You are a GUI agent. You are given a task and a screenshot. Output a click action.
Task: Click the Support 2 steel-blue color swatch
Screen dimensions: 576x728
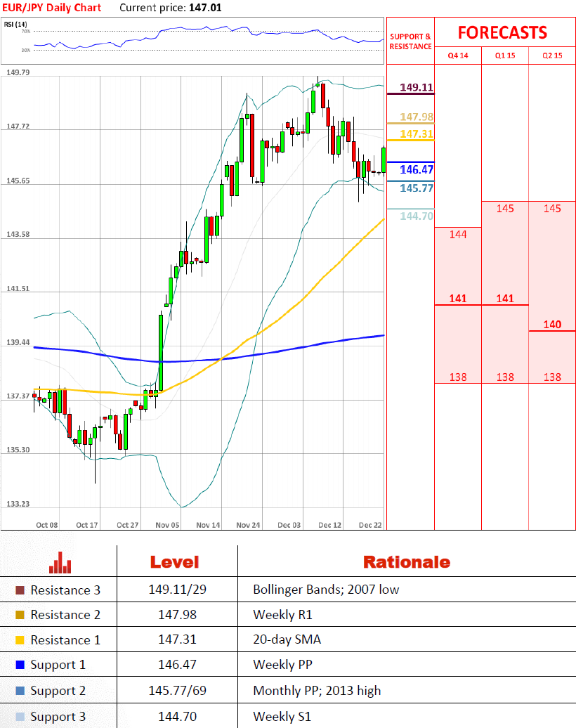click(x=20, y=691)
